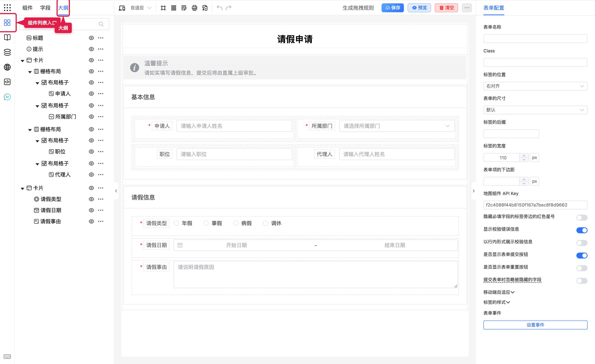
Task: Click the 表单名称 input field
Action: click(535, 39)
